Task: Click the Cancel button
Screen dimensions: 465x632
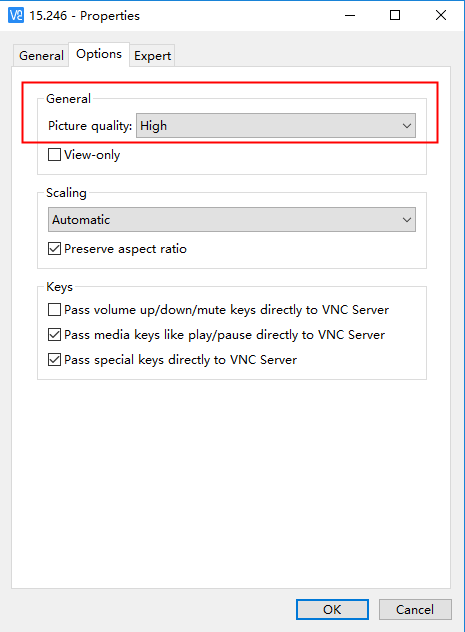Action: coord(415,609)
